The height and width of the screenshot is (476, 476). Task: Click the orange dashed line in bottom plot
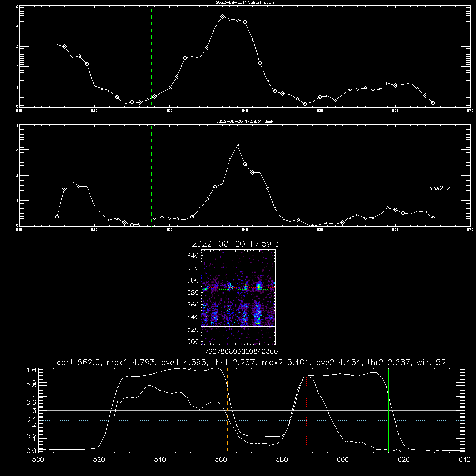(x=228, y=410)
